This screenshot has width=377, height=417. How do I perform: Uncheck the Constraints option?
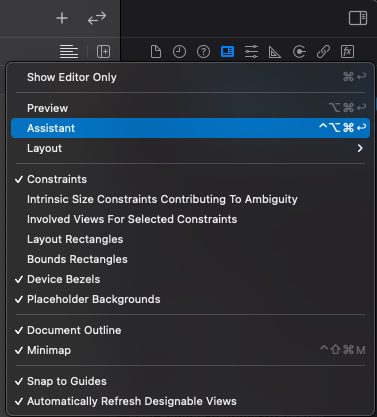tap(190, 179)
